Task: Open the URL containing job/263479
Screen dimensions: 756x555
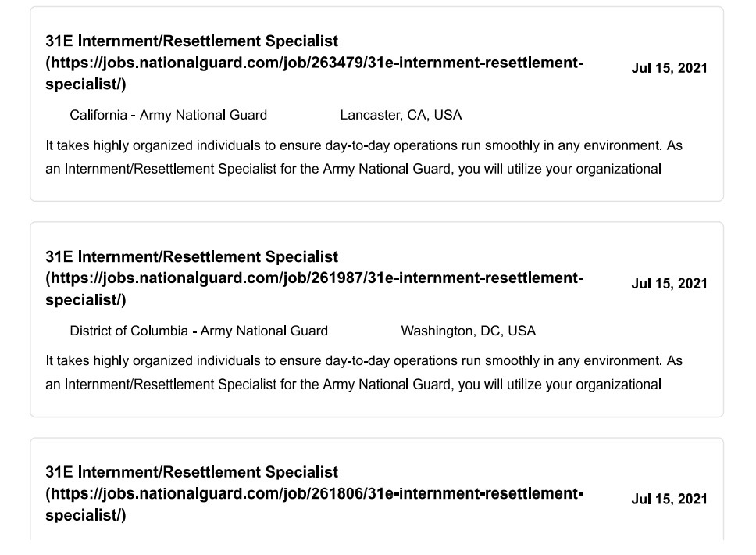Action: click(315, 63)
